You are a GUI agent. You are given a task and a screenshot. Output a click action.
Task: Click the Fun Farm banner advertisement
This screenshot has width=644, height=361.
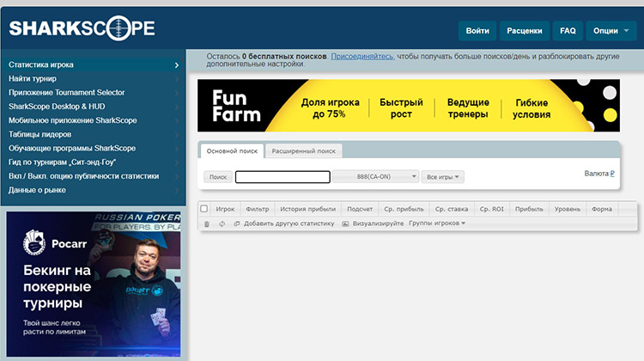[x=409, y=106]
